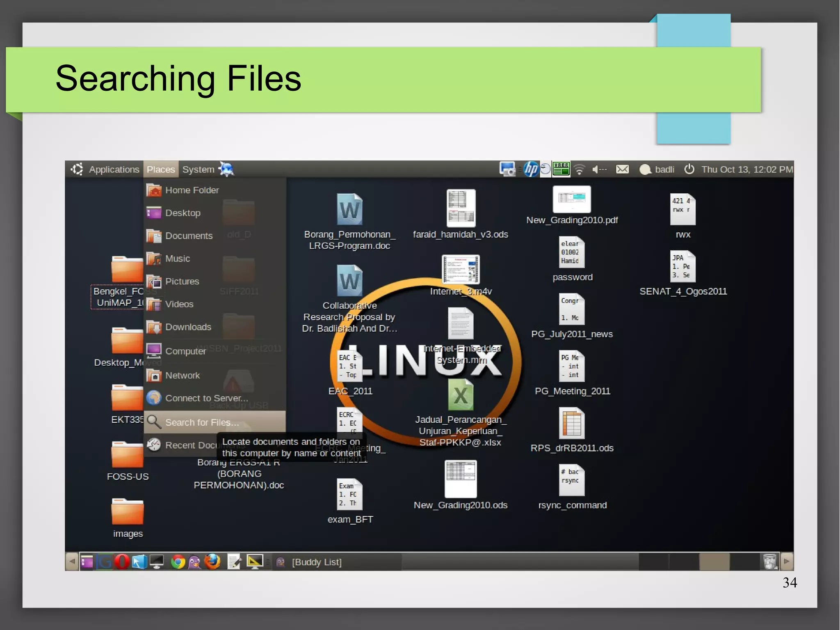Select EAC_2011 text file icon
This screenshot has width=840, height=630.
click(349, 366)
